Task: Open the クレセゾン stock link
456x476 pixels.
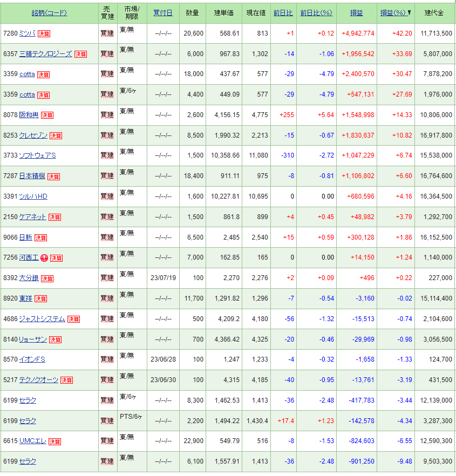Action: pos(33,135)
